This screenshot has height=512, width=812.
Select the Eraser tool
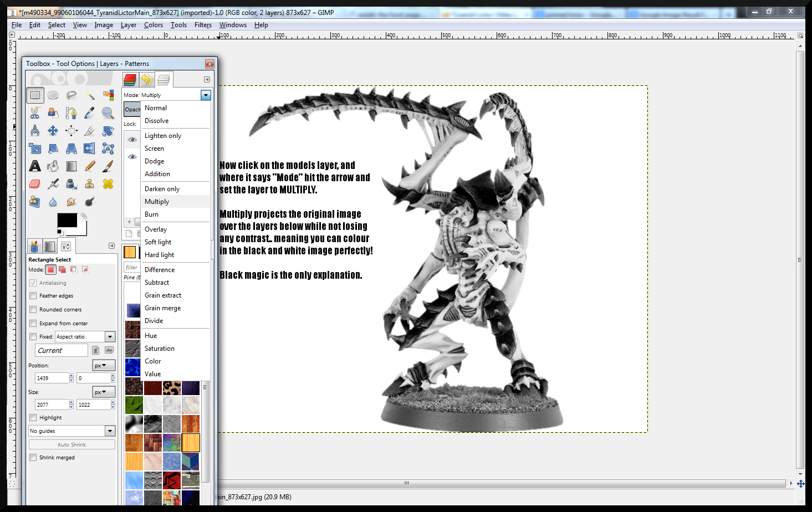[x=35, y=184]
